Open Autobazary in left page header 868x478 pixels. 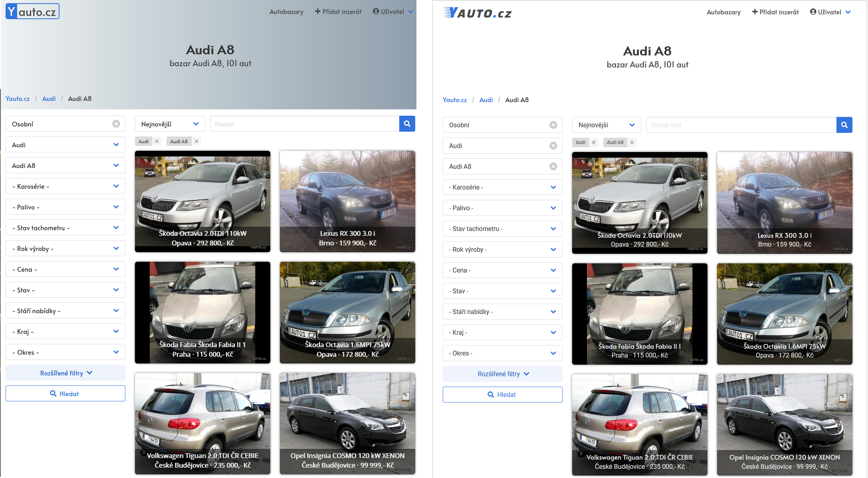pos(286,12)
